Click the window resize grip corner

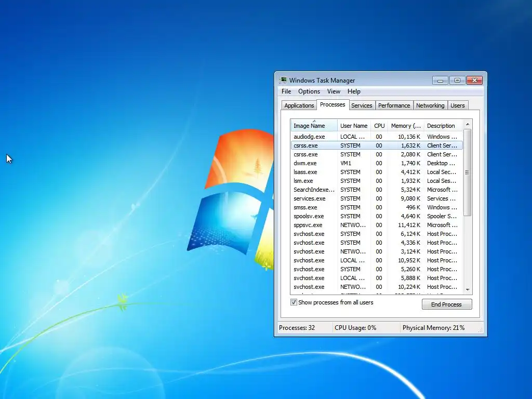point(480,330)
